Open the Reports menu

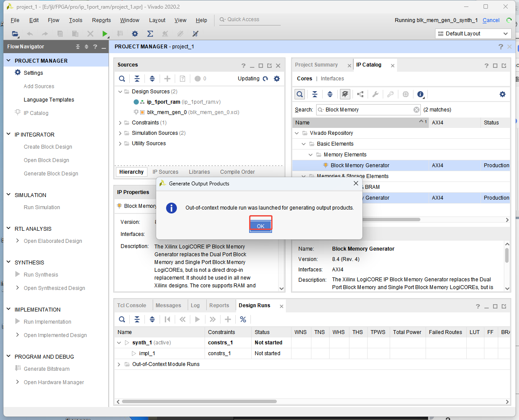[102, 20]
